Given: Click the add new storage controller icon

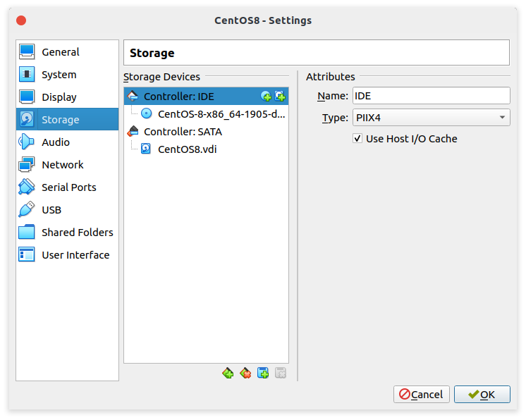Looking at the screenshot, I should click(x=228, y=373).
